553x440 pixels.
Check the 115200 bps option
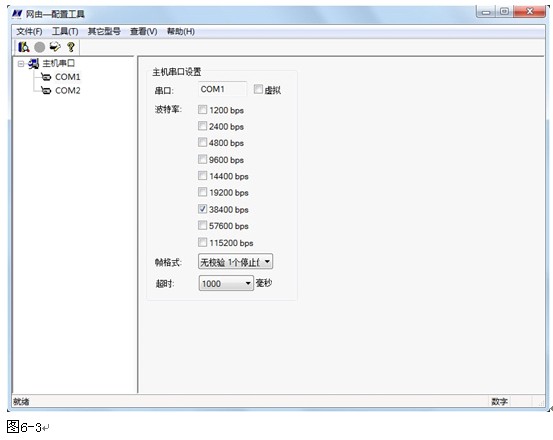202,242
